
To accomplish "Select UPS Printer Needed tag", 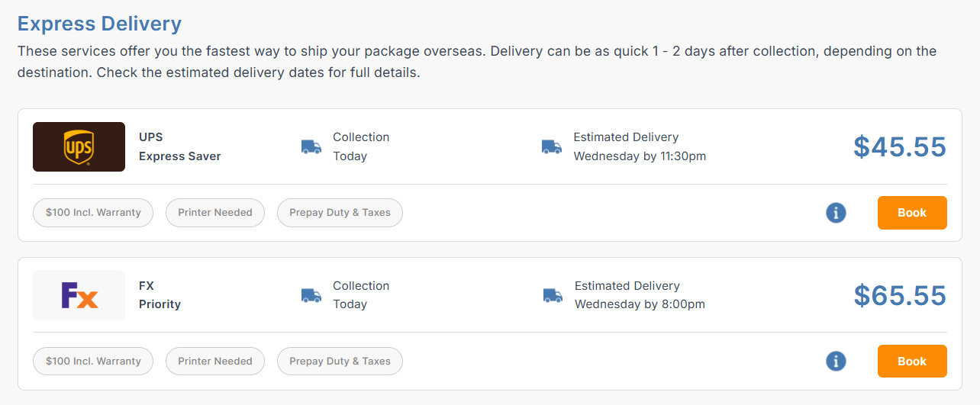I will click(x=215, y=213).
